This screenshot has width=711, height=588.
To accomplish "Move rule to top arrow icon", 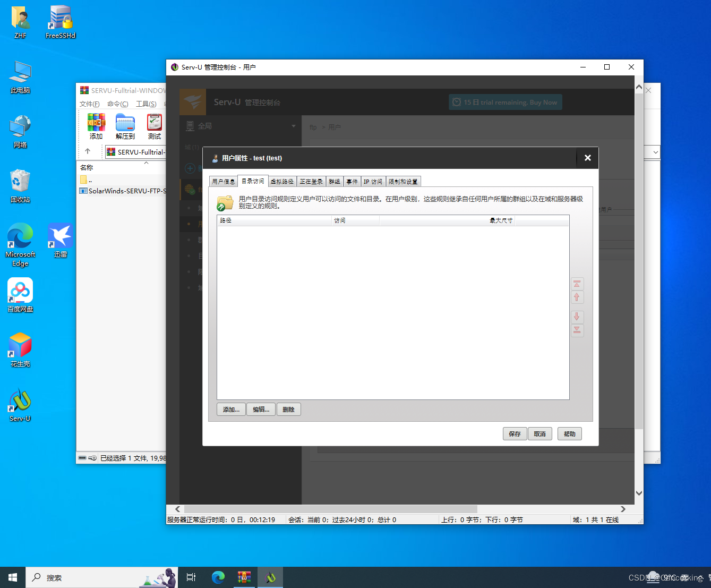I will click(577, 284).
